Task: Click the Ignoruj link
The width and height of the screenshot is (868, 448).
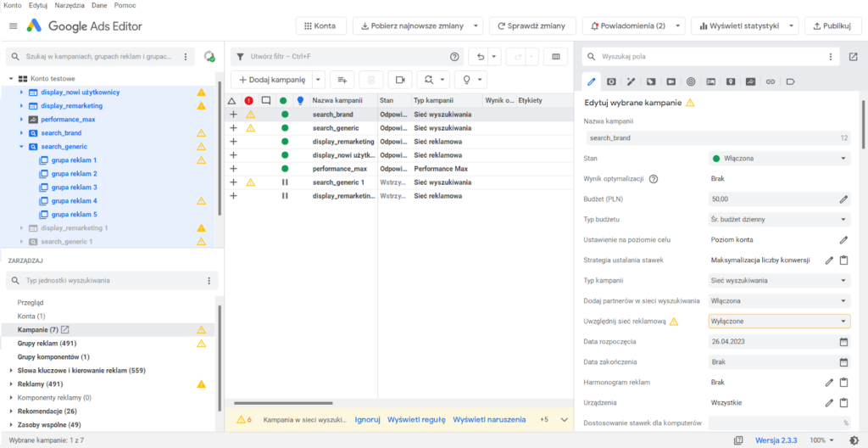Action: click(368, 420)
